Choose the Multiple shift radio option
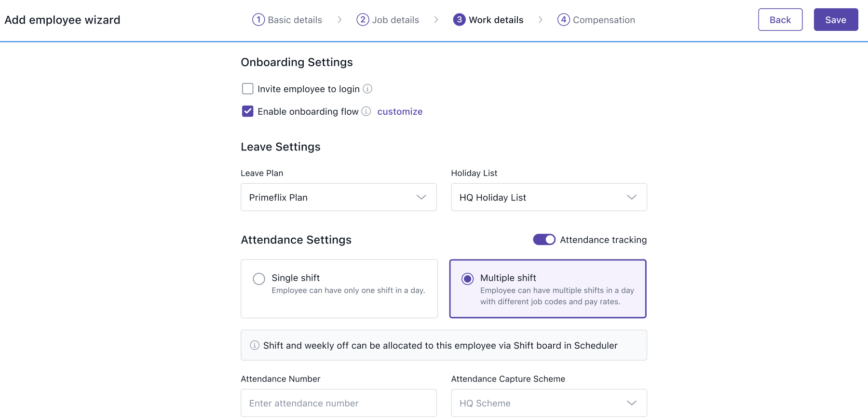 [x=467, y=279]
